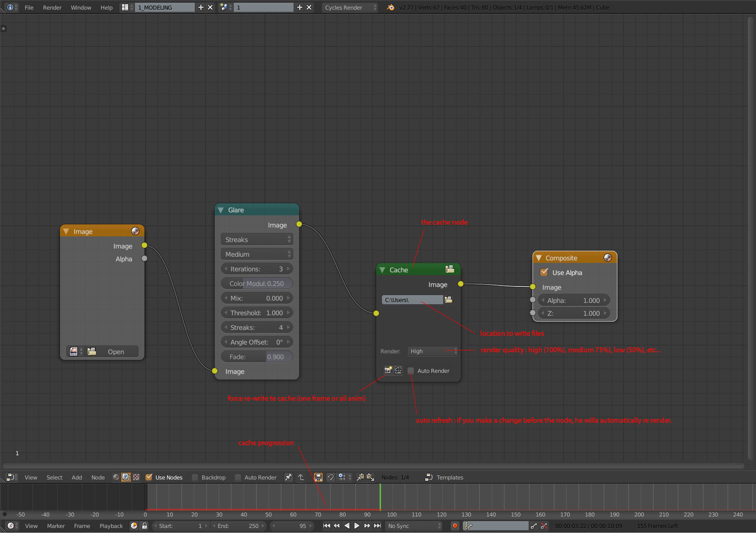756x533 pixels.
Task: Enable Auto Render checkbox in Cache node
Action: tap(411, 371)
